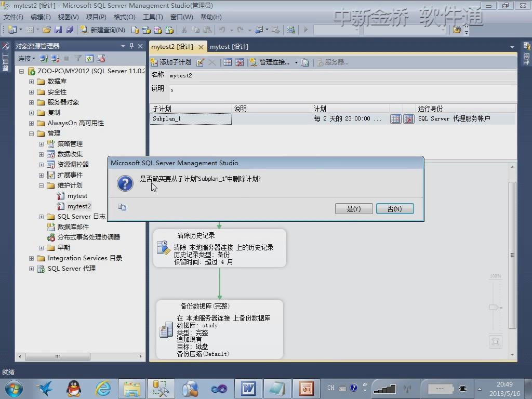Expand the 数据库 folder node

coord(31,82)
